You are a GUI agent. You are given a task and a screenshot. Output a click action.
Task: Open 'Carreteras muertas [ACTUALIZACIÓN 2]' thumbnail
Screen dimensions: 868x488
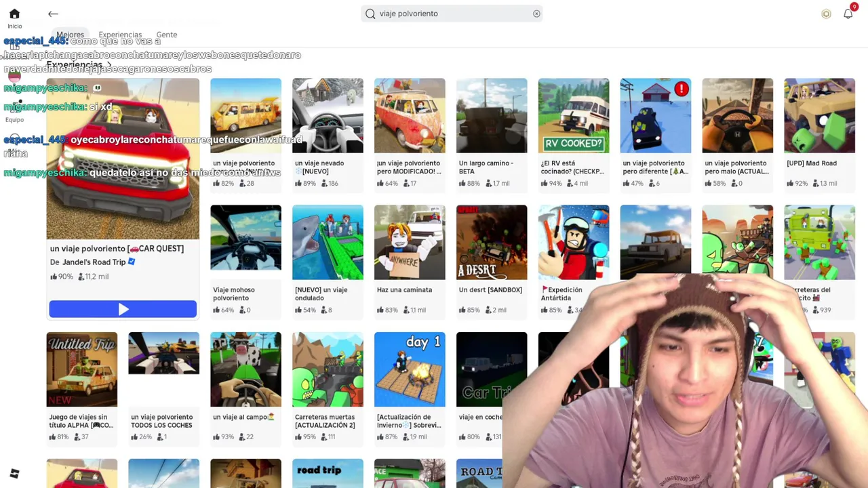point(328,369)
